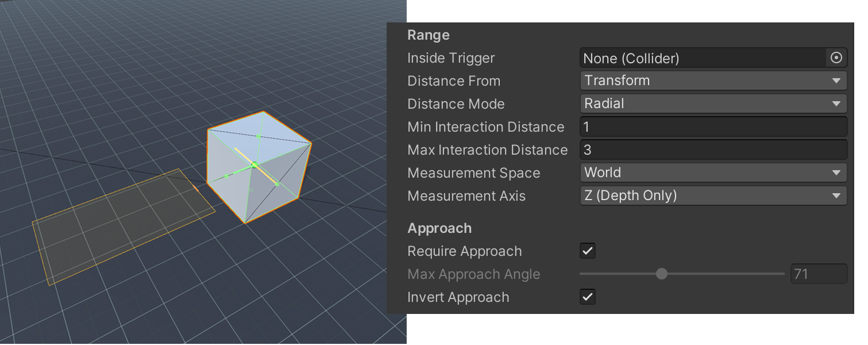Click the Distance From label
This screenshot has width=868, height=345.
click(x=454, y=81)
